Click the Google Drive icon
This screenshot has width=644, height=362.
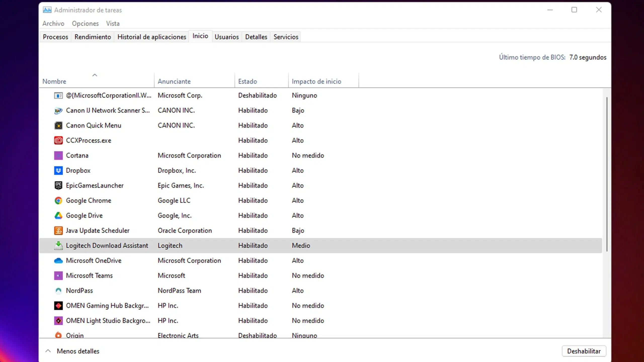[58, 216]
